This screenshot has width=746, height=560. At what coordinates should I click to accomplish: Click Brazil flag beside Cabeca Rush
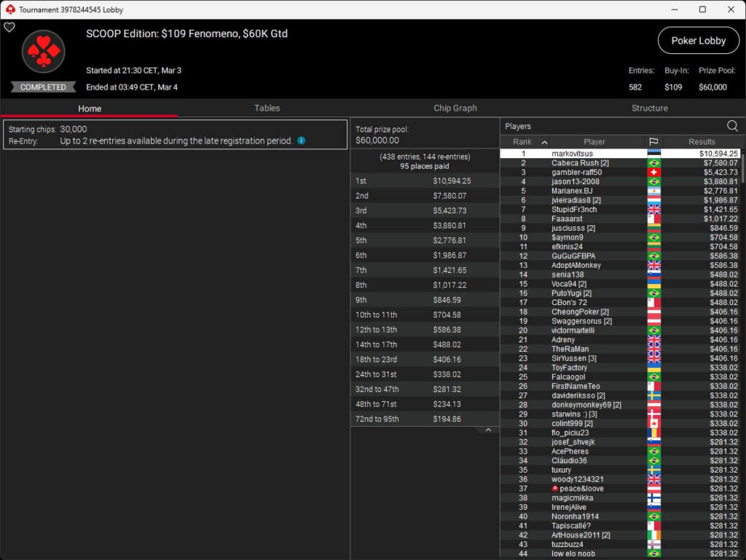coord(653,163)
